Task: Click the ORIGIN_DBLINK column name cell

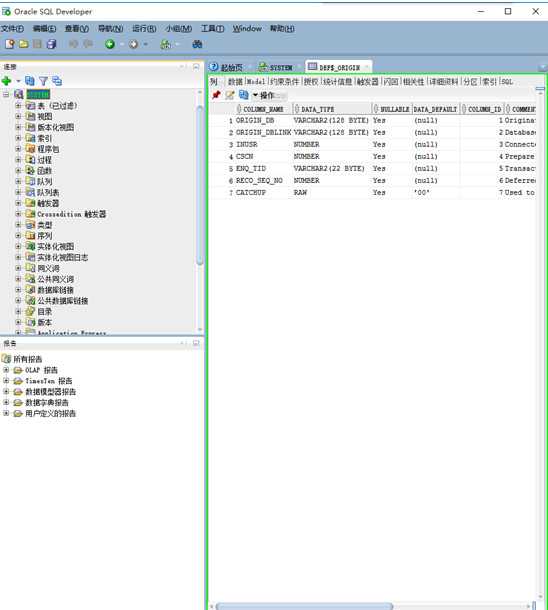Action: click(263, 132)
